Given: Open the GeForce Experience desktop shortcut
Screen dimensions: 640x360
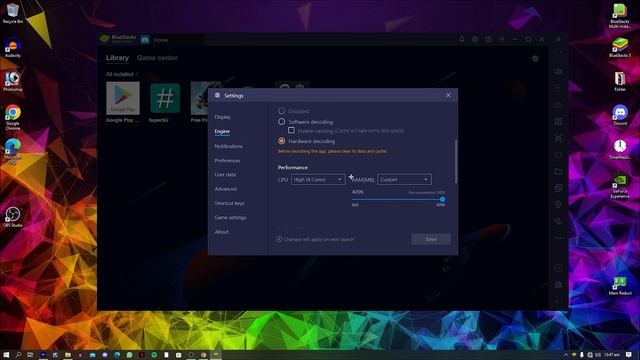Looking at the screenshot, I should pos(620,187).
